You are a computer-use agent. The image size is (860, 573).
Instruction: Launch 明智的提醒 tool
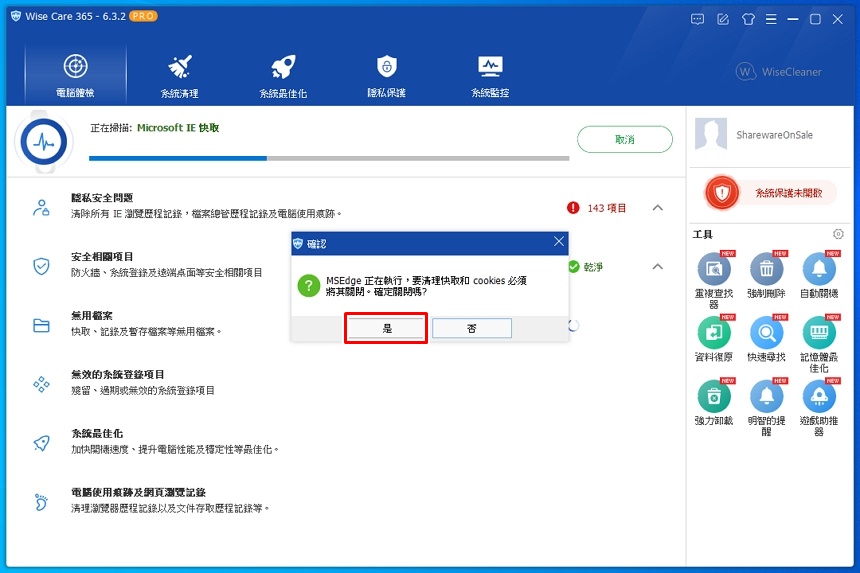click(766, 407)
